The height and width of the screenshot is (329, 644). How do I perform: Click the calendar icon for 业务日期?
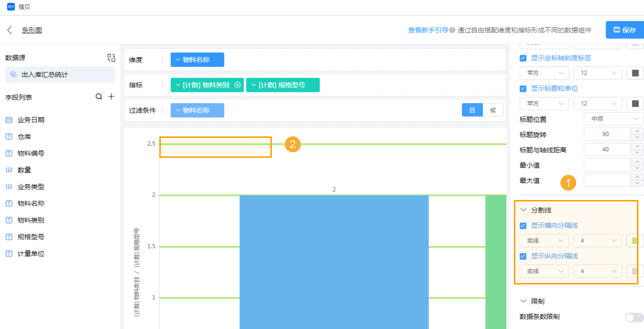pos(9,120)
